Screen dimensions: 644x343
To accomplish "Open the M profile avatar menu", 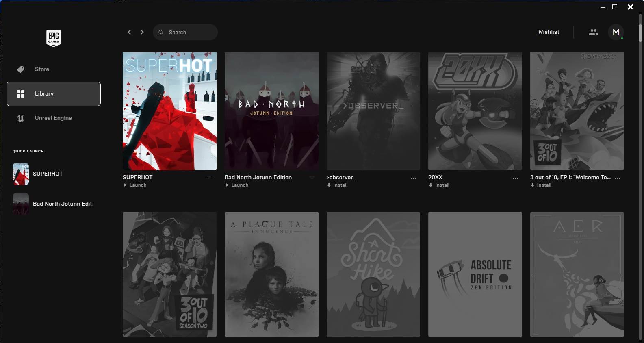I will (616, 32).
